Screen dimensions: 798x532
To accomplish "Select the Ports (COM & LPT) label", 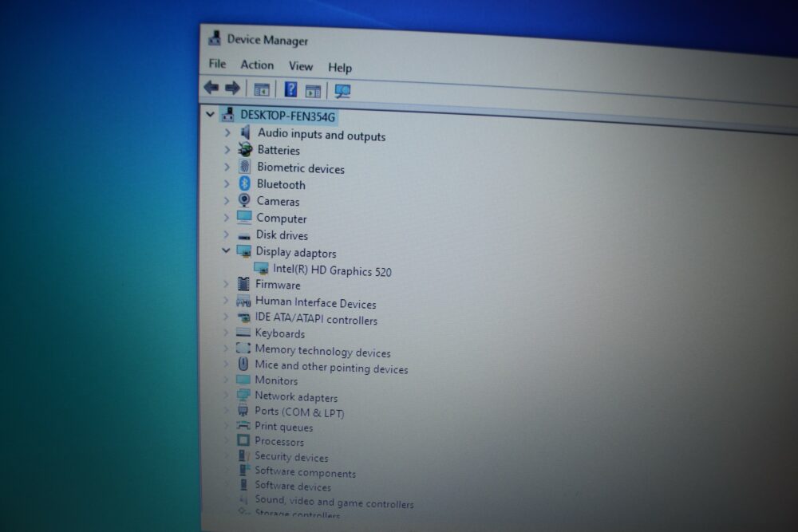I will pos(299,412).
